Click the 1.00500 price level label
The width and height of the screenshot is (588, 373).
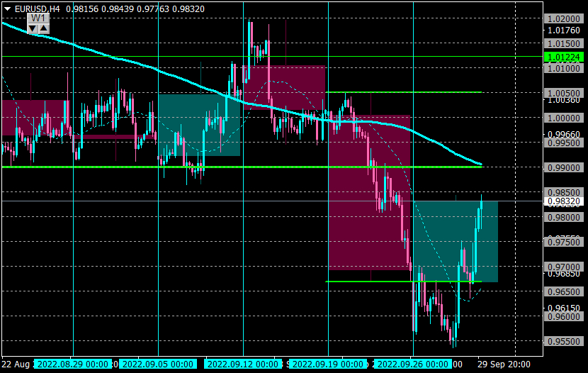click(564, 93)
